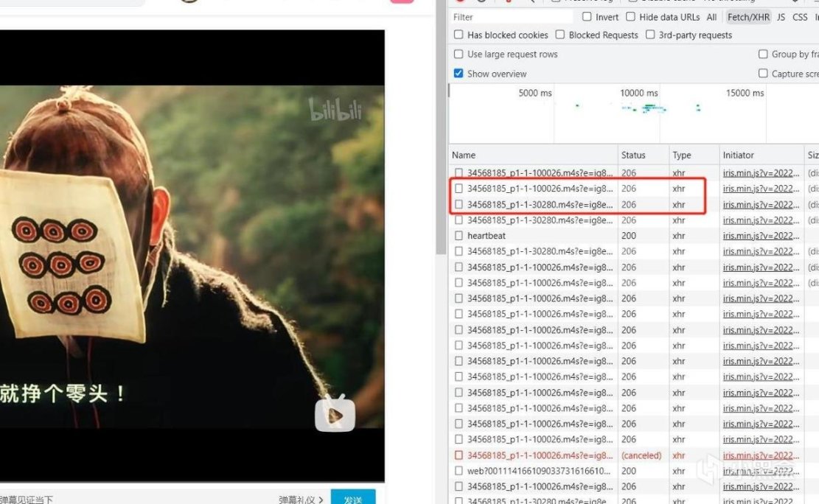This screenshot has width=819, height=504.
Task: Tick the Hide data URLs checkbox
Action: [x=630, y=17]
